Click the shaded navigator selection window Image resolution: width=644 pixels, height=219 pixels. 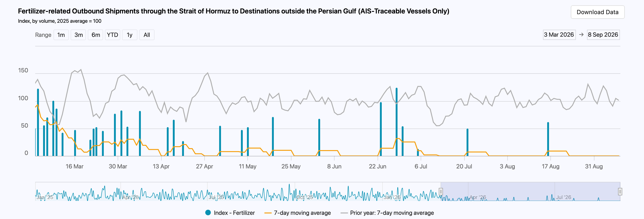click(530, 191)
